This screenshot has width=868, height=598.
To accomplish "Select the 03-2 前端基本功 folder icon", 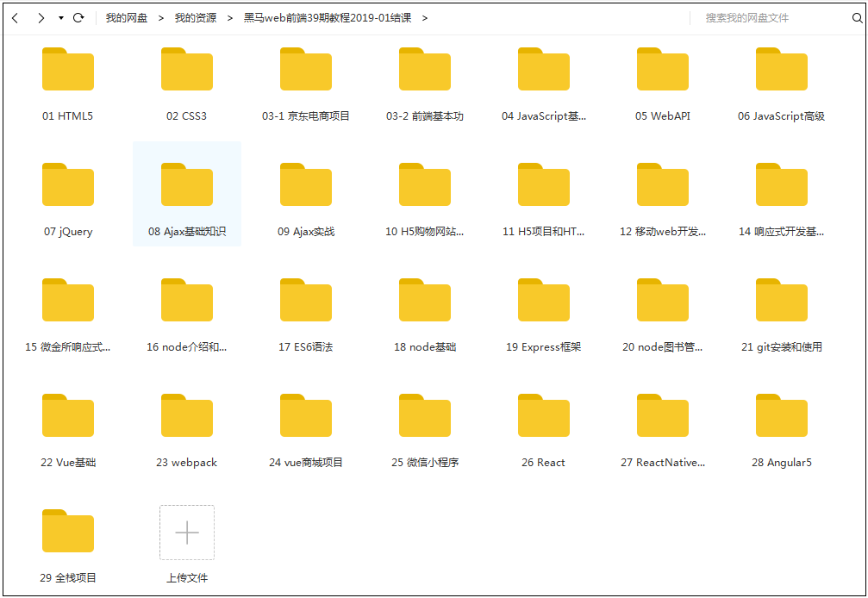I will coord(425,69).
